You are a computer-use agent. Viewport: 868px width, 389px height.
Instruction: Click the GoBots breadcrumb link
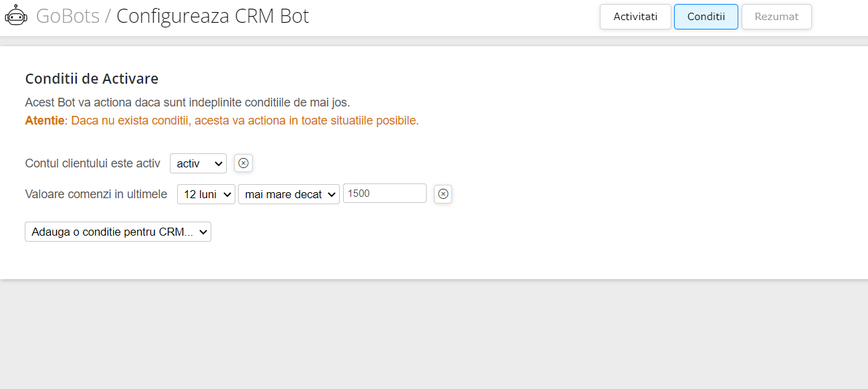[x=68, y=16]
